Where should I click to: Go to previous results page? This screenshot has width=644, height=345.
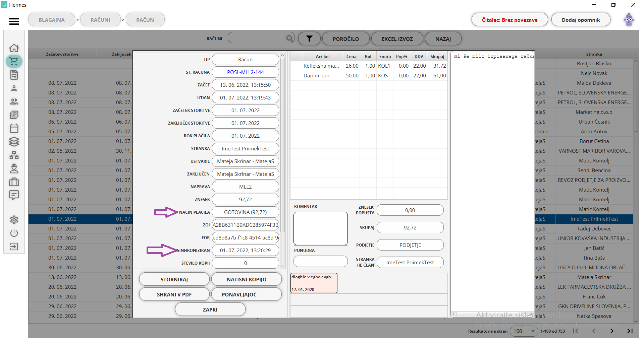594,331
